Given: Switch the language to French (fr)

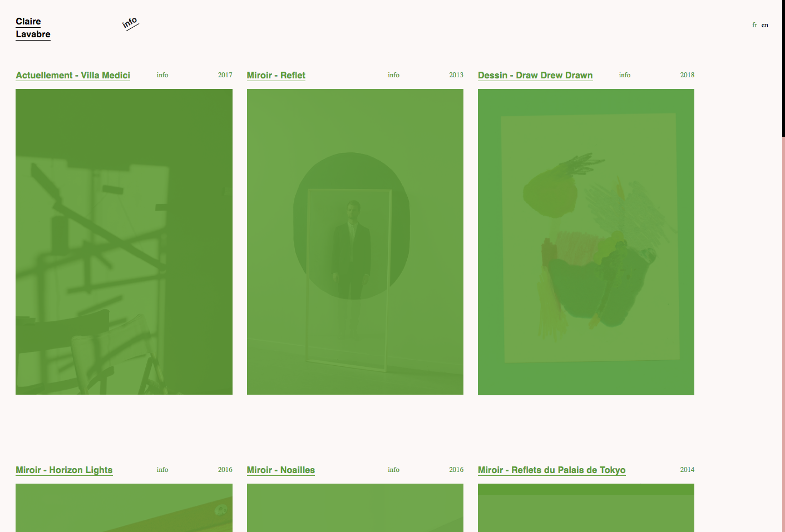Looking at the screenshot, I should click(754, 25).
